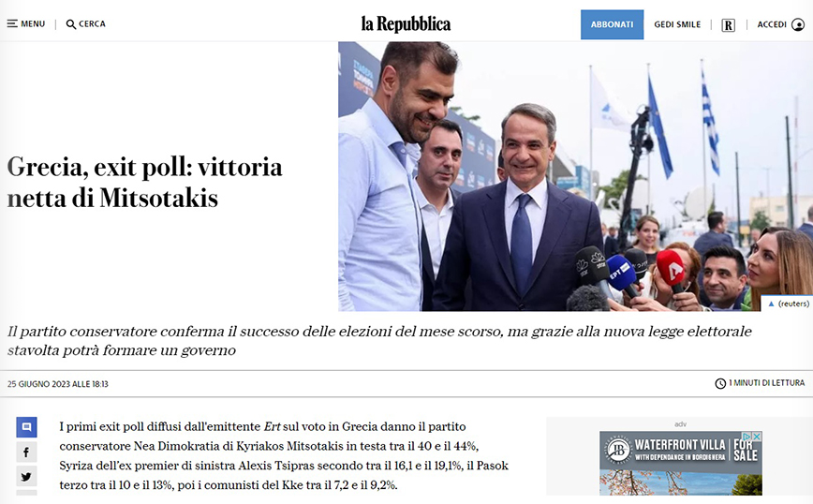Click the ACCEDI login text

pyautogui.click(x=772, y=24)
